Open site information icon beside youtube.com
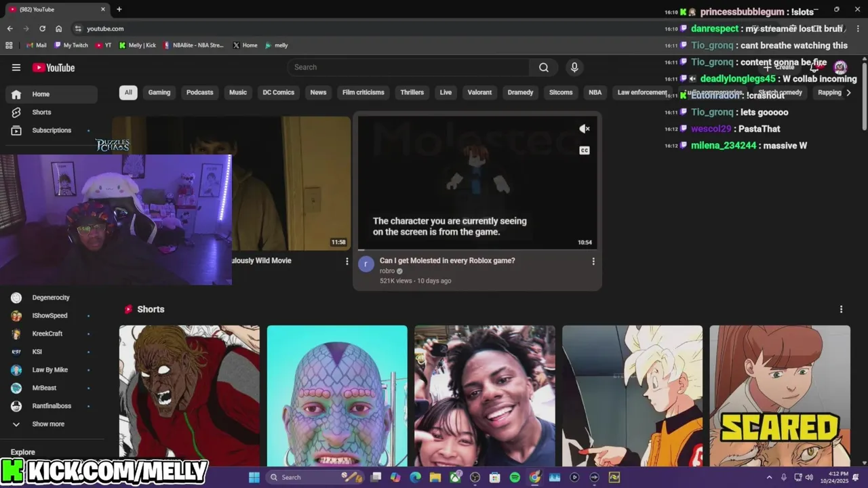The height and width of the screenshot is (488, 868). pos(78,28)
